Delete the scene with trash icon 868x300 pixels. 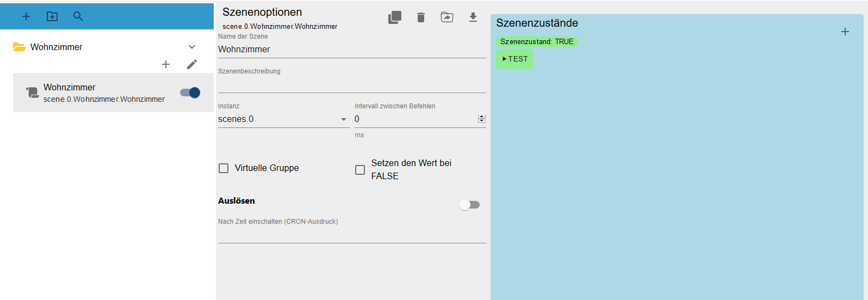click(421, 17)
